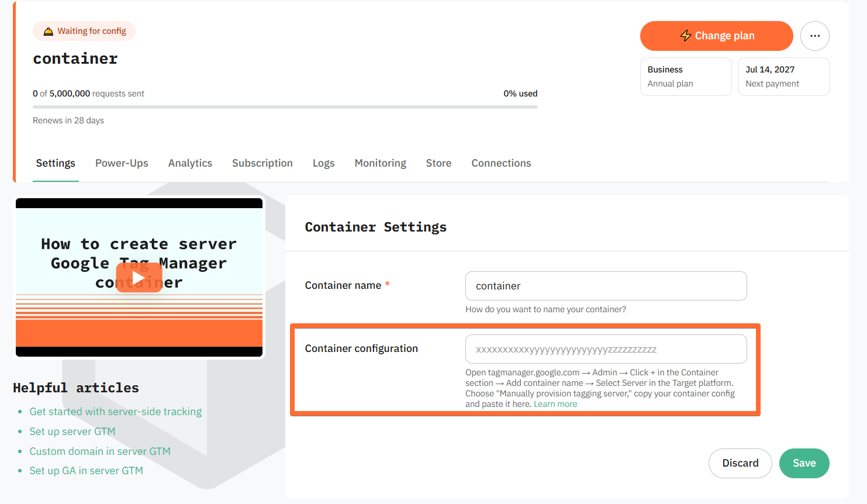867x504 pixels.
Task: Click the 0 of 5,000,000 requests sent text
Action: tap(88, 94)
